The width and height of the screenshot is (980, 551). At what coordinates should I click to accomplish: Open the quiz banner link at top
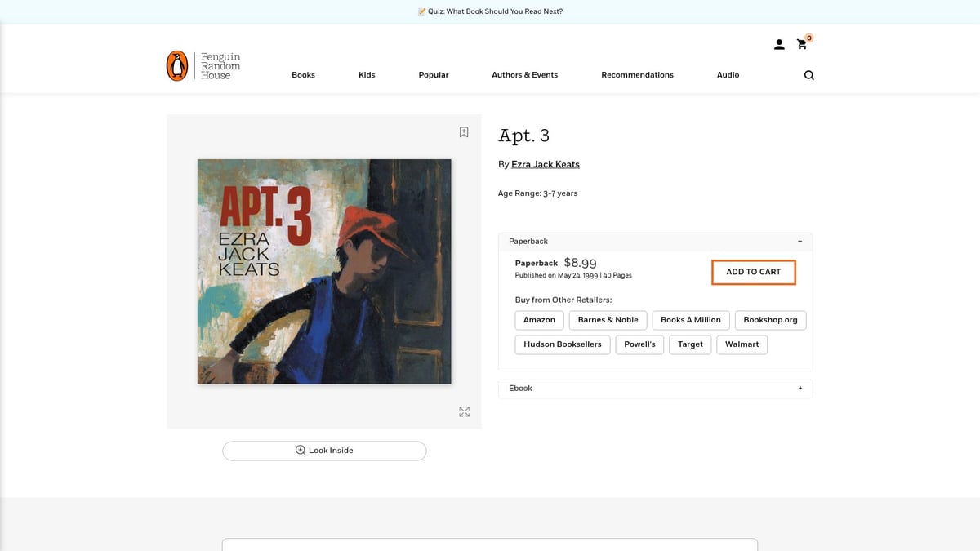[490, 11]
